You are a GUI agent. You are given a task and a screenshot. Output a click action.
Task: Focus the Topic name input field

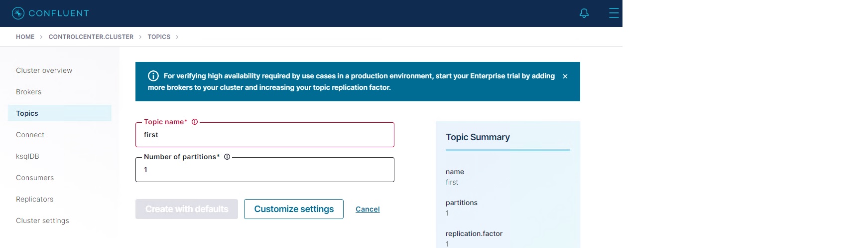(264, 135)
